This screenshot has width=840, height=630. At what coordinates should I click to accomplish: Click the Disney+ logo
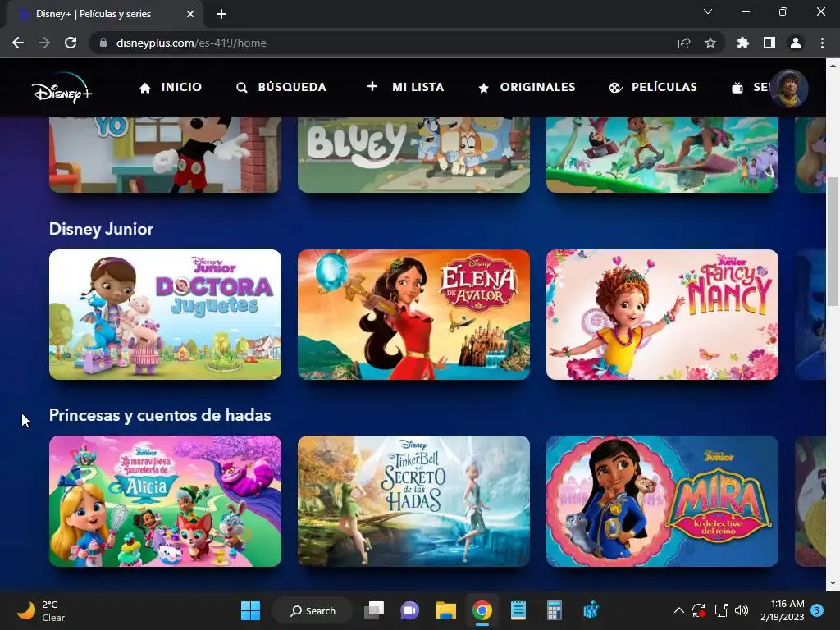coord(62,89)
